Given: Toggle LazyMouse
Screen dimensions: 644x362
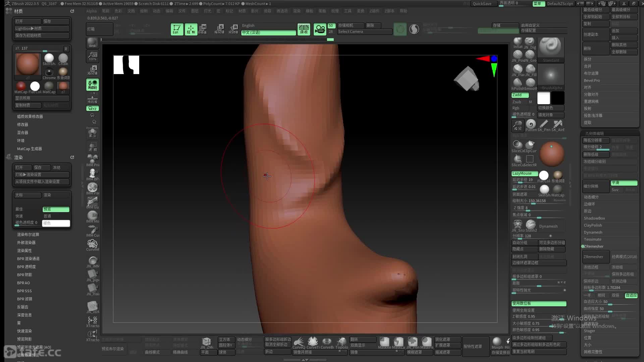Looking at the screenshot, I should pos(525,173).
